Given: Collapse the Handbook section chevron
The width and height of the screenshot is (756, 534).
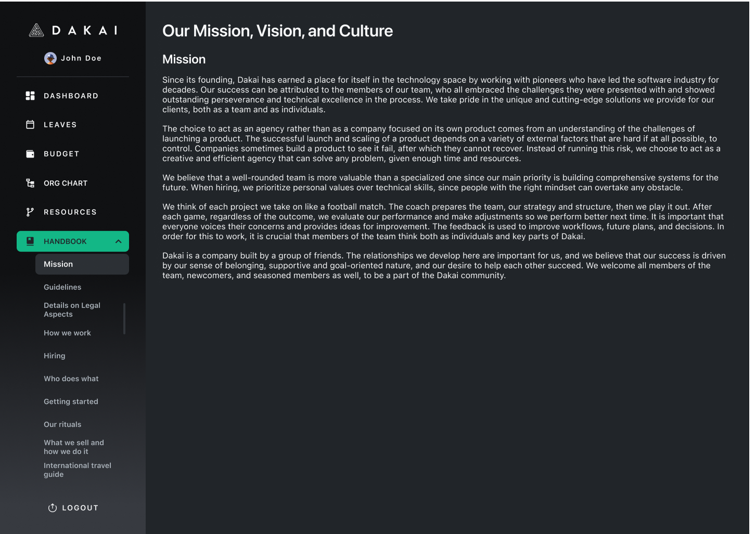Looking at the screenshot, I should [x=119, y=241].
